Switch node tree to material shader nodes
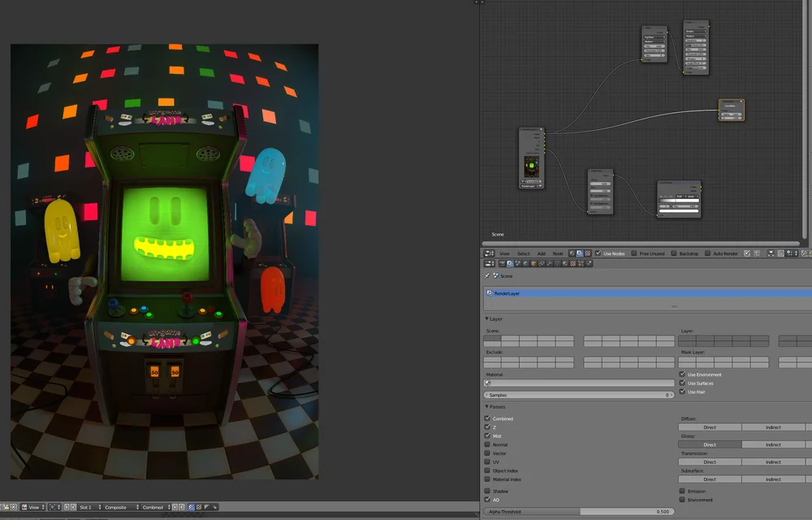 572,253
